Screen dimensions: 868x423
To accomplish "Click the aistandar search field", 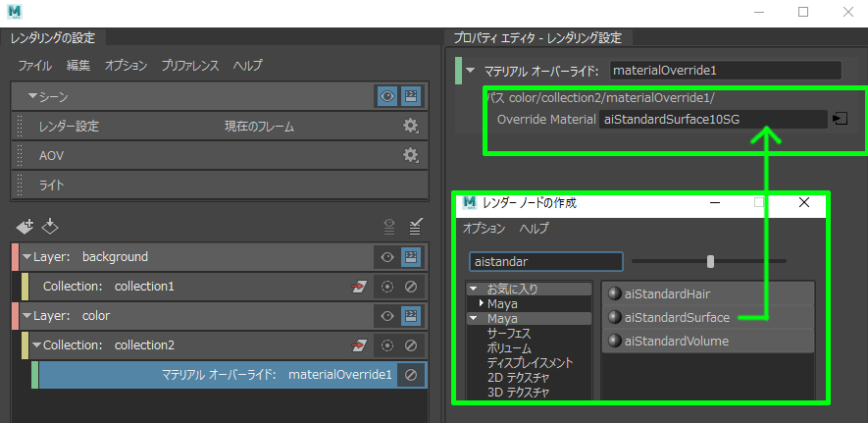I will (x=546, y=261).
